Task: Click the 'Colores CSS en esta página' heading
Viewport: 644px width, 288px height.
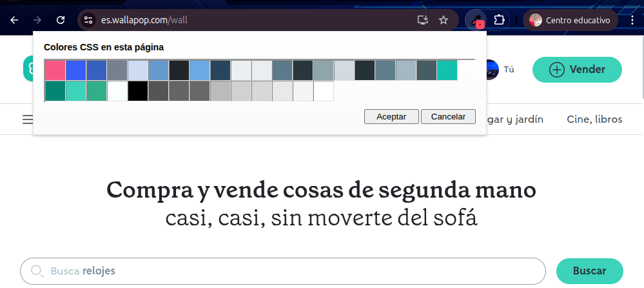Action: tap(104, 47)
